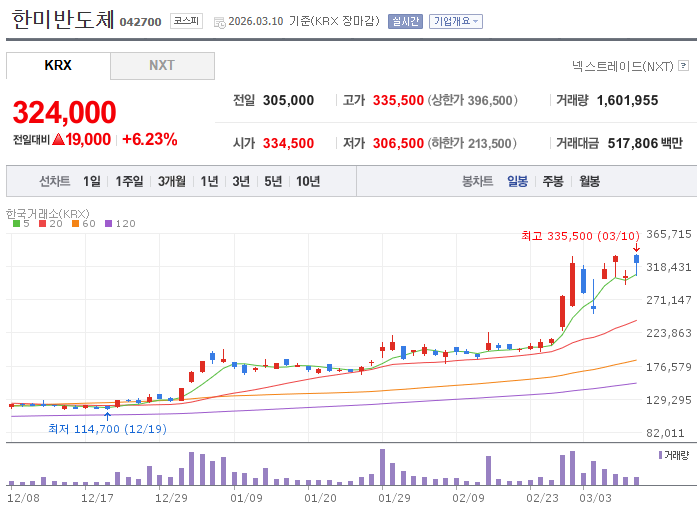Click the 하한가 213,500 lower limit text
This screenshot has width=697, height=511.
coord(472,143)
